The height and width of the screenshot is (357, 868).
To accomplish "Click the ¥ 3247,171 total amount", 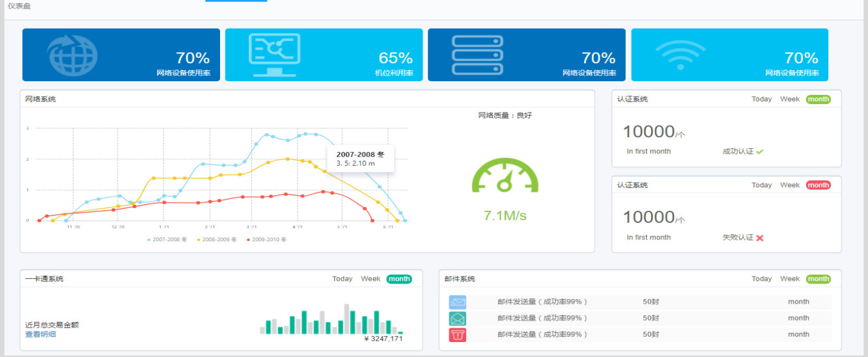I will [x=384, y=339].
